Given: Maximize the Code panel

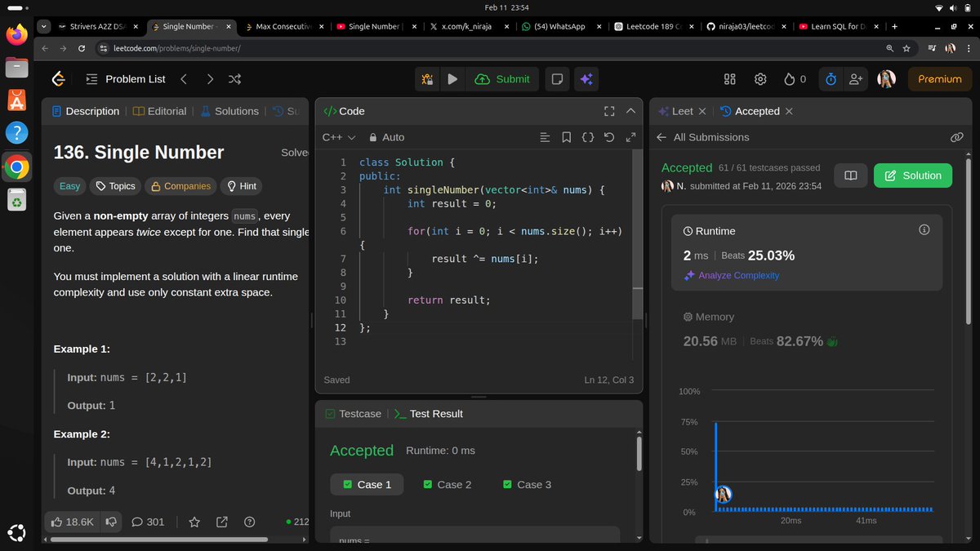Looking at the screenshot, I should click(x=609, y=111).
